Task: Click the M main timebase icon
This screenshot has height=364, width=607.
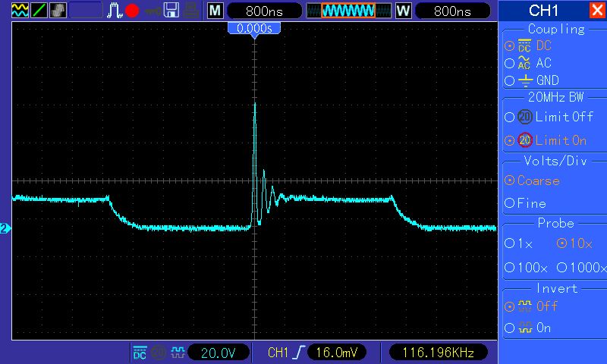Action: coord(215,11)
